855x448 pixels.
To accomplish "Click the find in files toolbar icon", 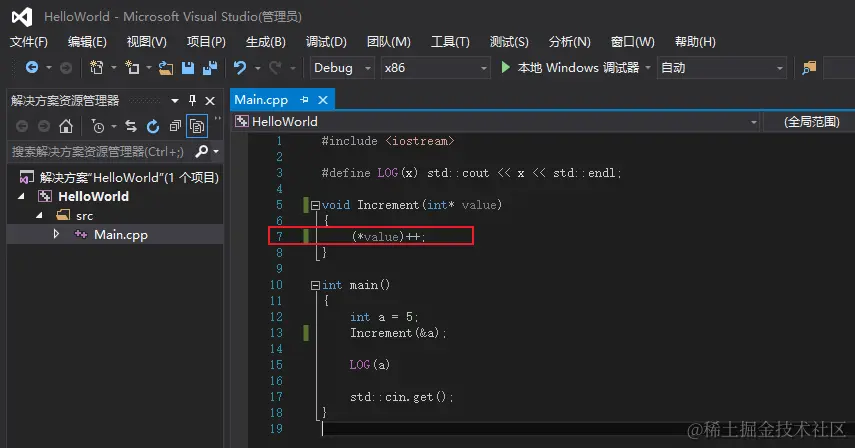I will click(x=809, y=68).
